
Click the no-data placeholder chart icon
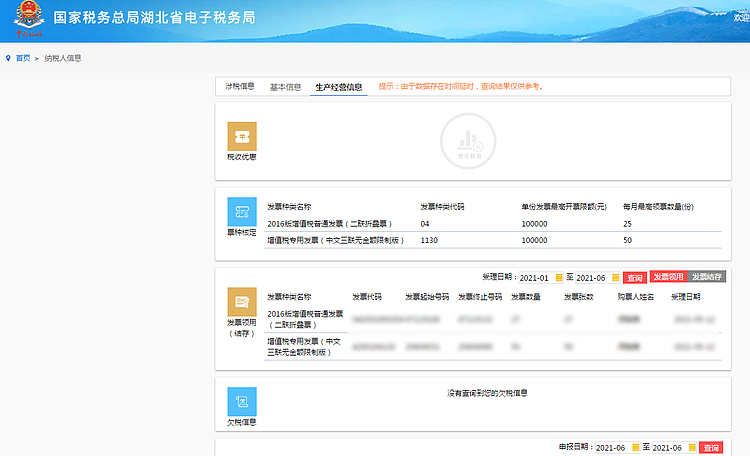tap(468, 141)
